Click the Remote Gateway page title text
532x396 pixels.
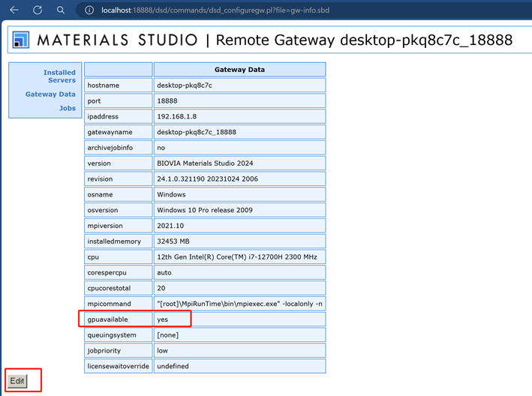point(364,40)
